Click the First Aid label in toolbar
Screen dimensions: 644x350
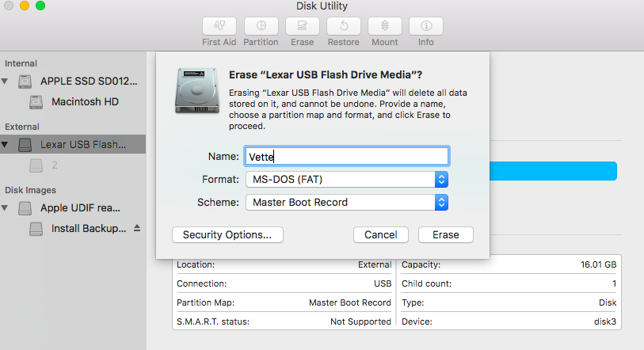219,42
